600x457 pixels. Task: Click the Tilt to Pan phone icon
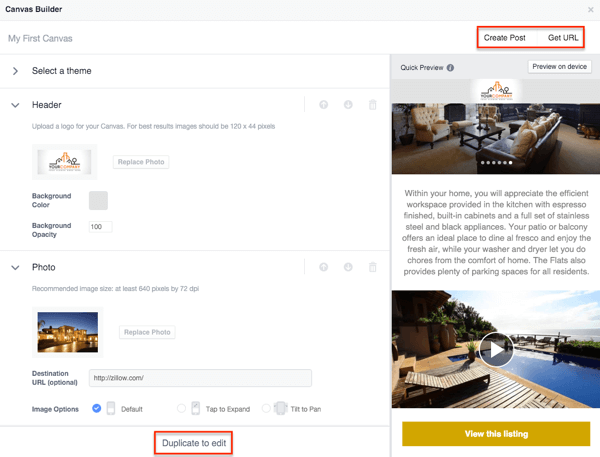(280, 408)
